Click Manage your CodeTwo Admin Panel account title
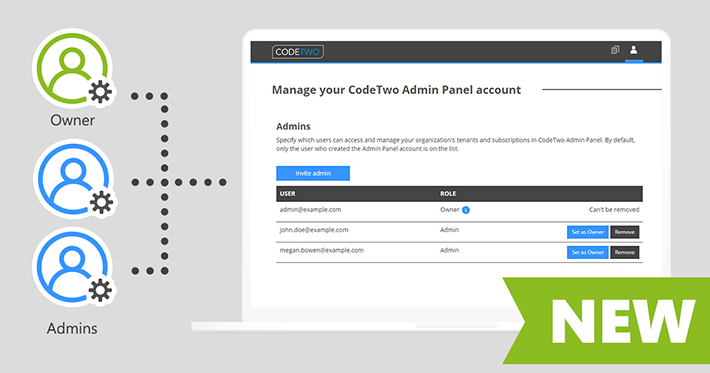Screen dimensions: 710x373 coord(396,90)
